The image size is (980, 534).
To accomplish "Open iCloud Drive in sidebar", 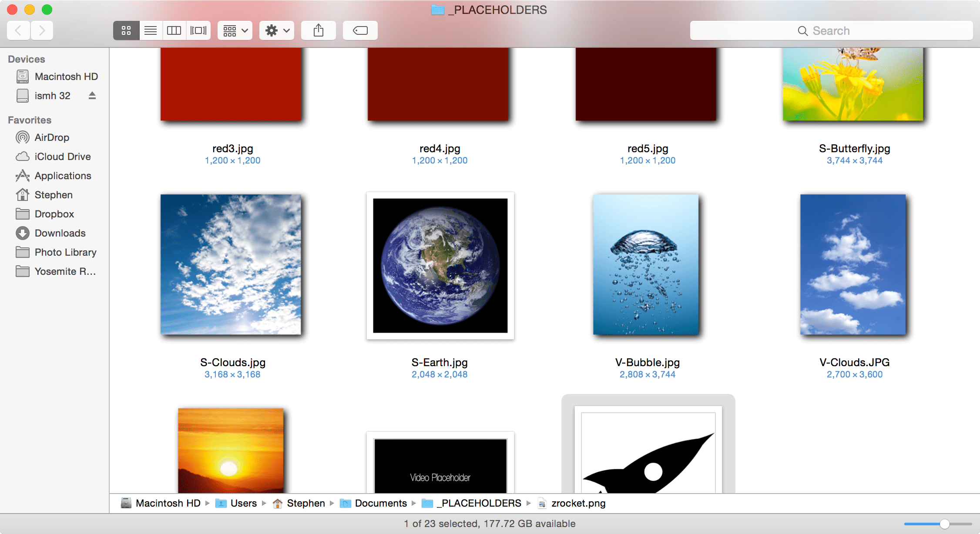I will 62,157.
